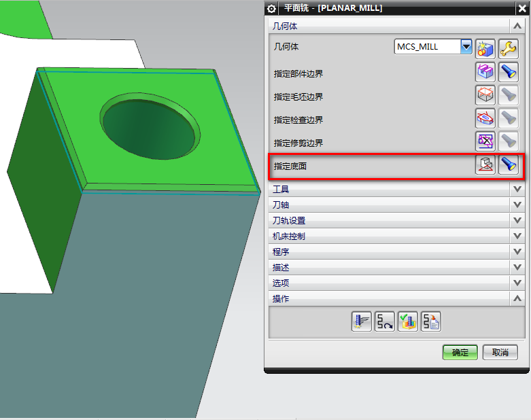Click the edit geometry wrench icon
The height and width of the screenshot is (420, 531).
click(x=508, y=48)
